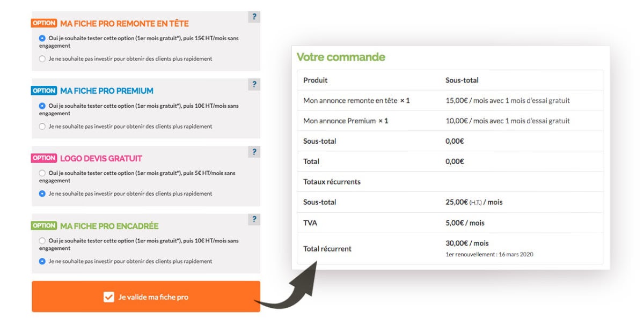Screen dimensions: 644x326
Task: Open help for Ma Fiche Pro Remonte En Tête
Action: click(253, 17)
